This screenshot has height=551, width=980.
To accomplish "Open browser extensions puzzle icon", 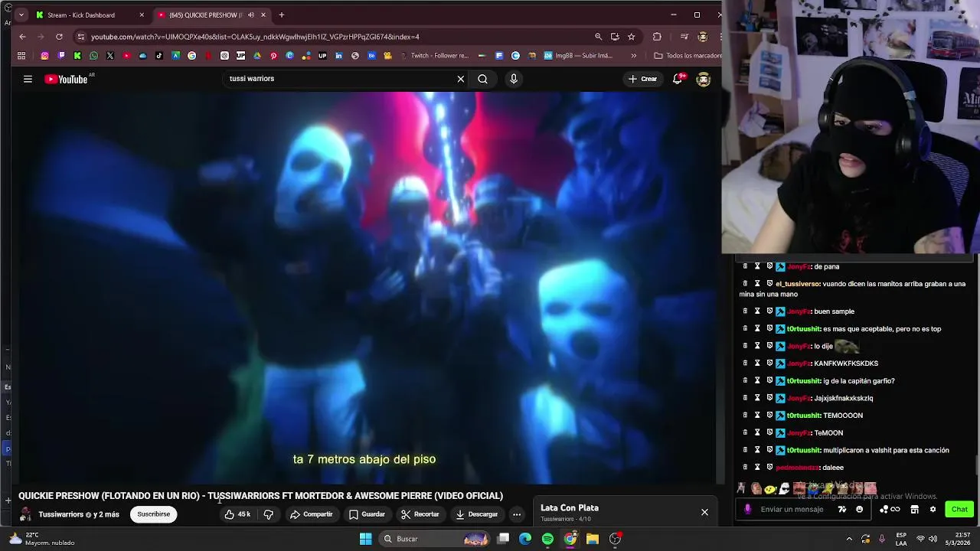I will (656, 37).
